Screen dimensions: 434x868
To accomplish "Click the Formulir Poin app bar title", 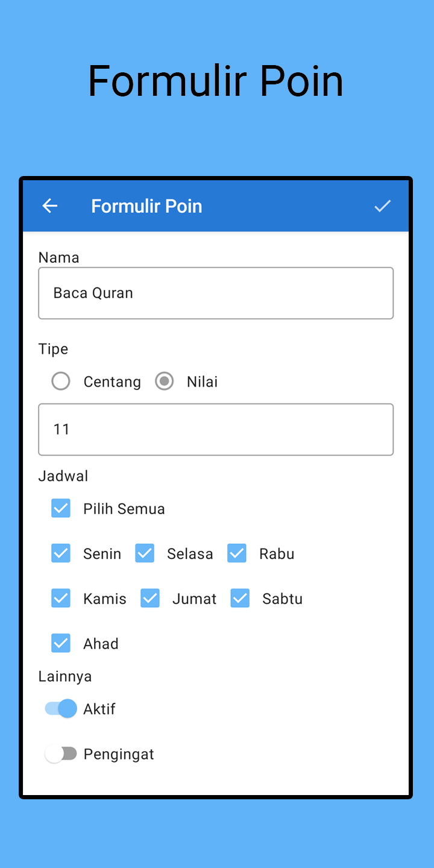I will coord(146,206).
